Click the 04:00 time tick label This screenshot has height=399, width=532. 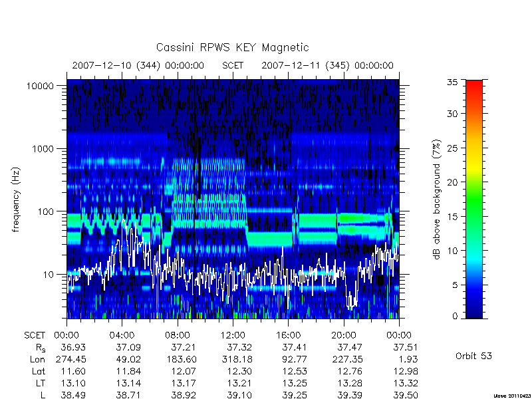pyautogui.click(x=122, y=336)
